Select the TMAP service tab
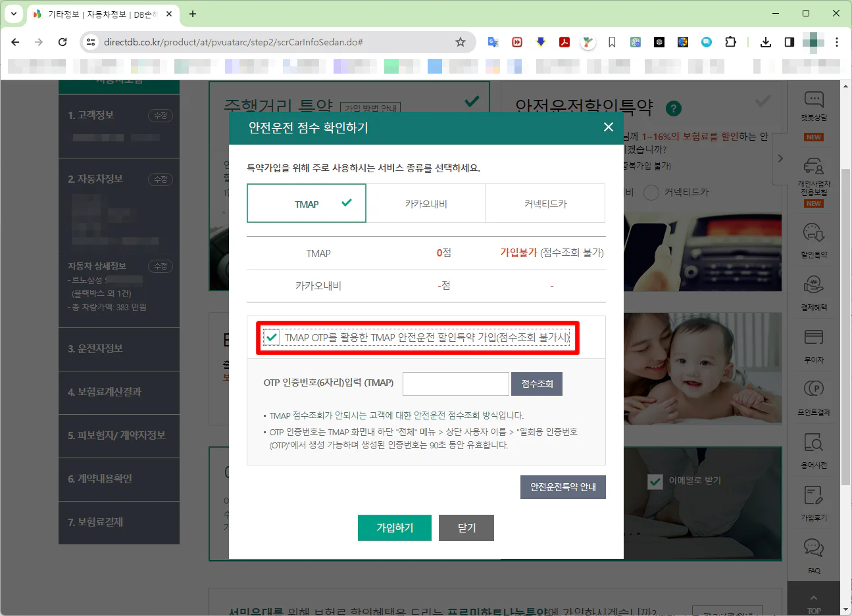This screenshot has height=616, width=852. tap(307, 203)
